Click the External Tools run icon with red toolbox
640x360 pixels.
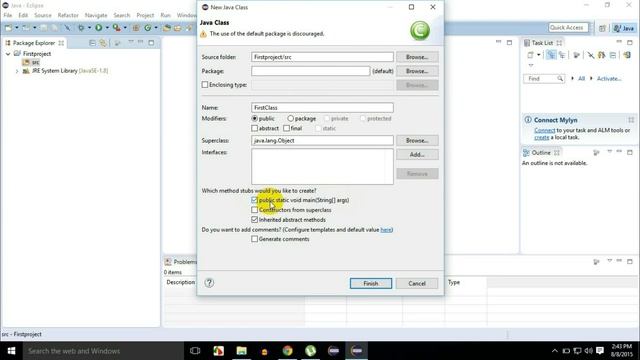pos(117,28)
